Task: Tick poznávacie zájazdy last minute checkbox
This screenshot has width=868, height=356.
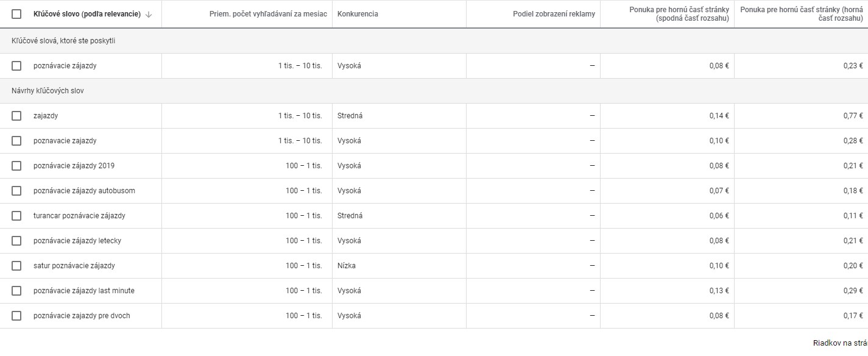Action: click(16, 291)
